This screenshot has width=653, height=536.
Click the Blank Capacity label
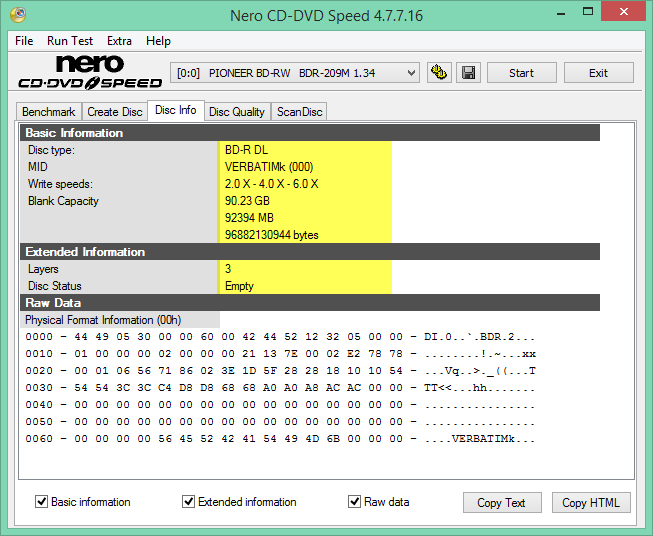tap(63, 201)
